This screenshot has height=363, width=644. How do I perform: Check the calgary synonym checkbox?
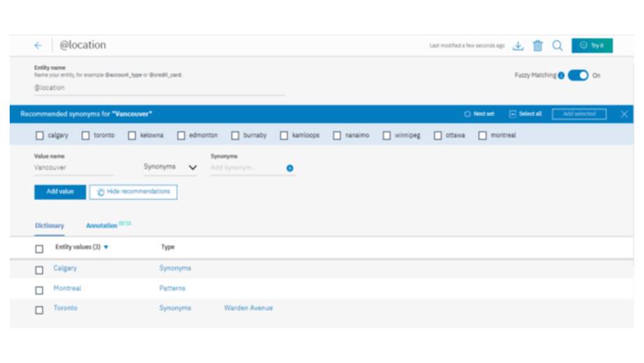pos(40,136)
